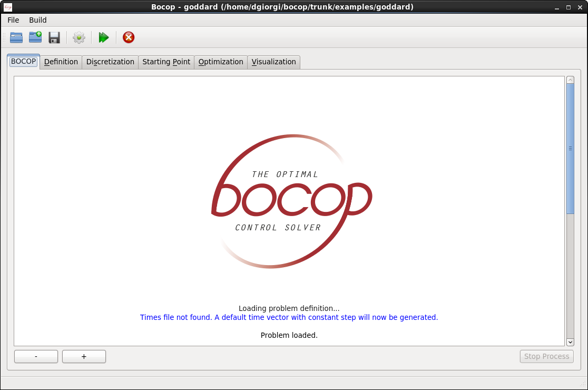The height and width of the screenshot is (390, 588).
Task: Build problem with gear icon
Action: point(79,37)
